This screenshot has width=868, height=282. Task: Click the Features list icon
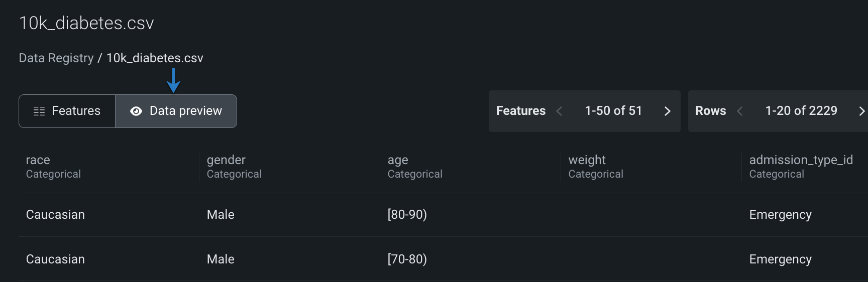pos(39,111)
